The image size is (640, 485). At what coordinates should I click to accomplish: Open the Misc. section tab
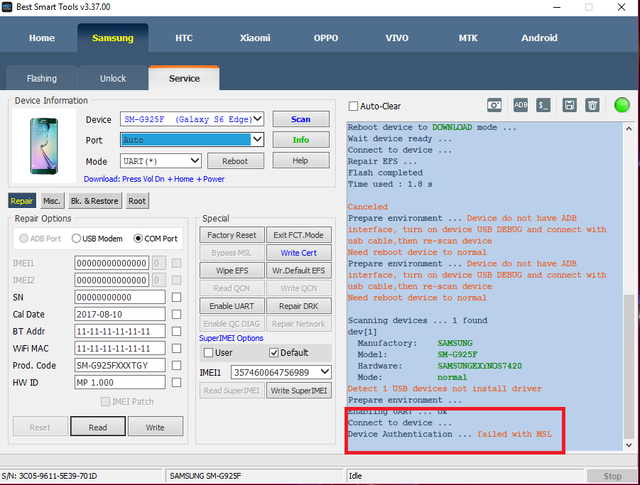click(x=52, y=201)
